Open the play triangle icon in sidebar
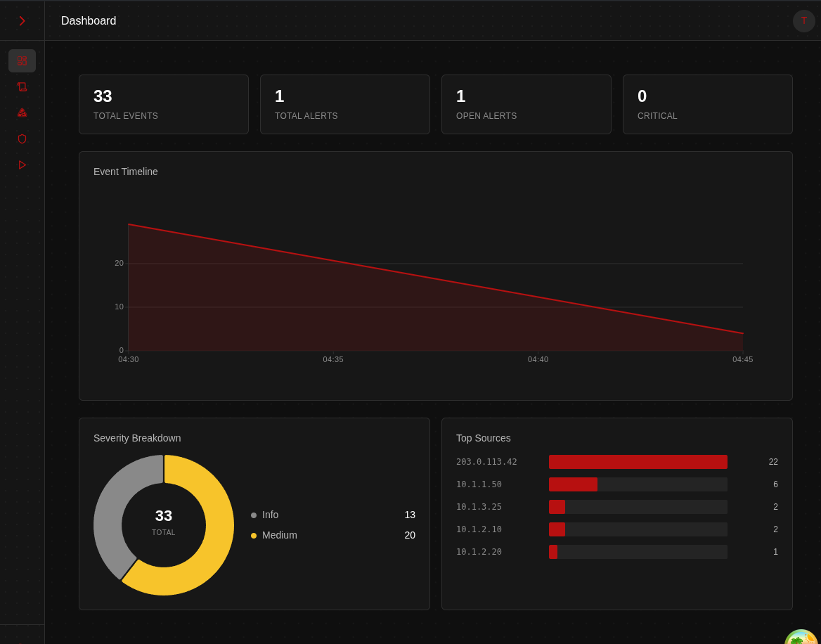Screen dimensions: 821x644 [22, 165]
